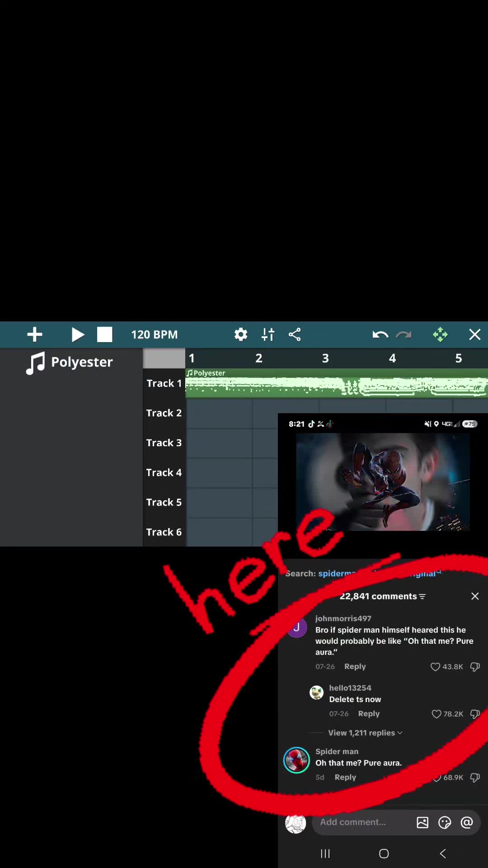Open settings gear in DAW toolbar
The height and width of the screenshot is (868, 488).
(x=241, y=335)
